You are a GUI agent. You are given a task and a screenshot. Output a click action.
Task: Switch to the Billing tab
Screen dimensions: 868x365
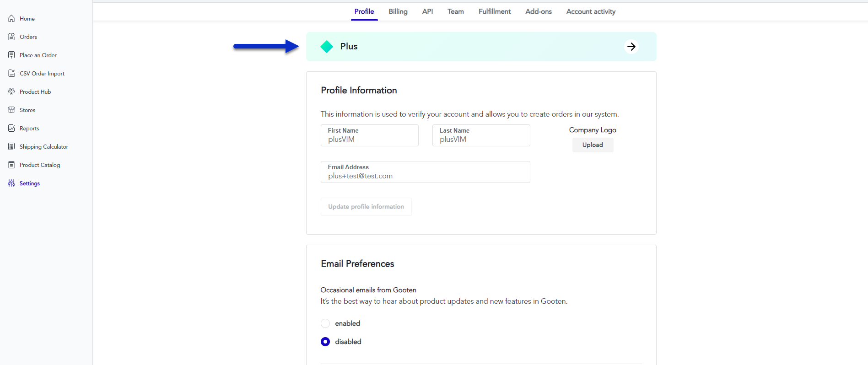398,11
